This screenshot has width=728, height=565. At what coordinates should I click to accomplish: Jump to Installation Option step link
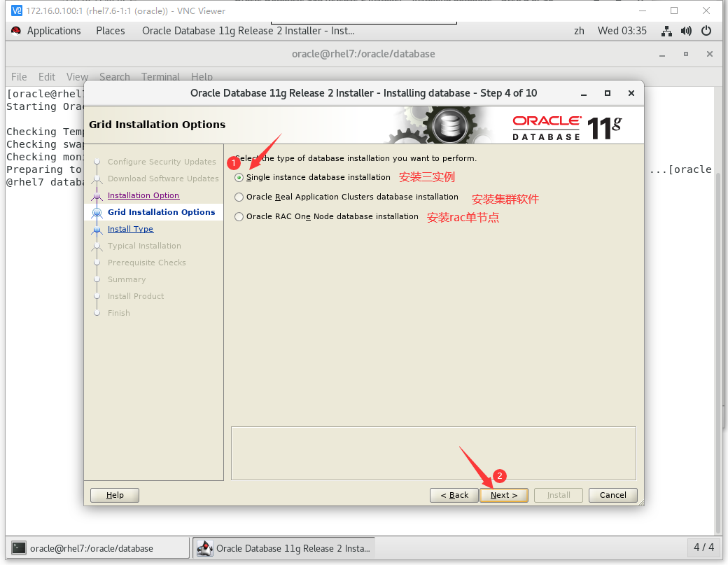[143, 195]
